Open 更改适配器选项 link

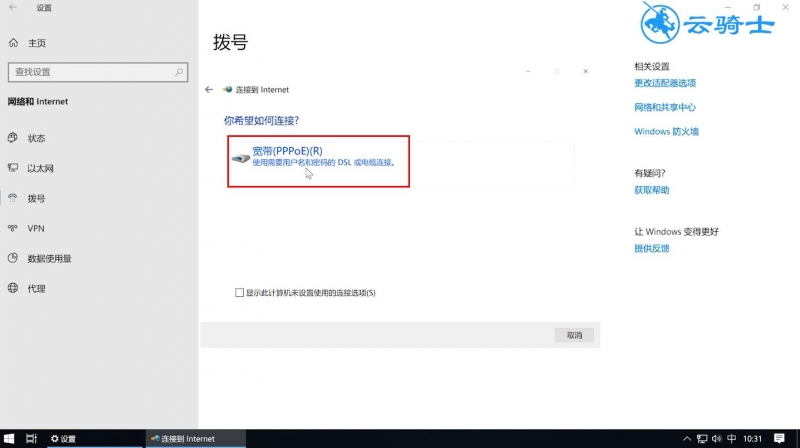665,83
